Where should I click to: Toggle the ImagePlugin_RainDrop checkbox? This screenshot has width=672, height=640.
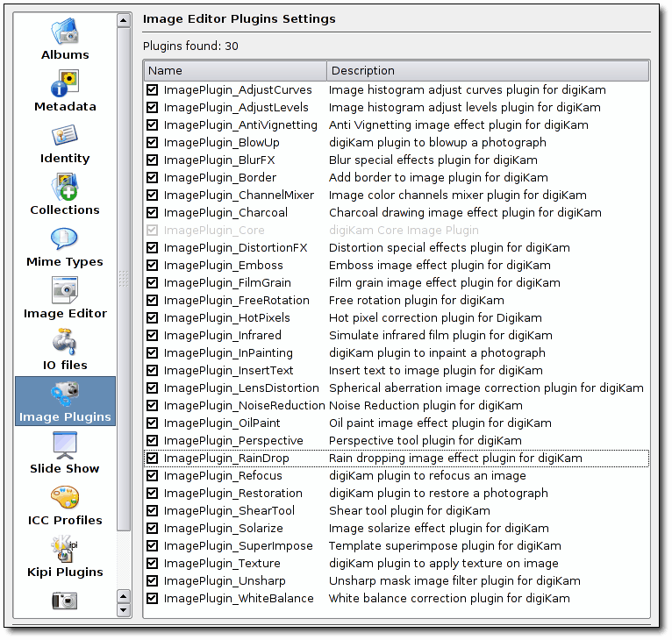click(152, 458)
